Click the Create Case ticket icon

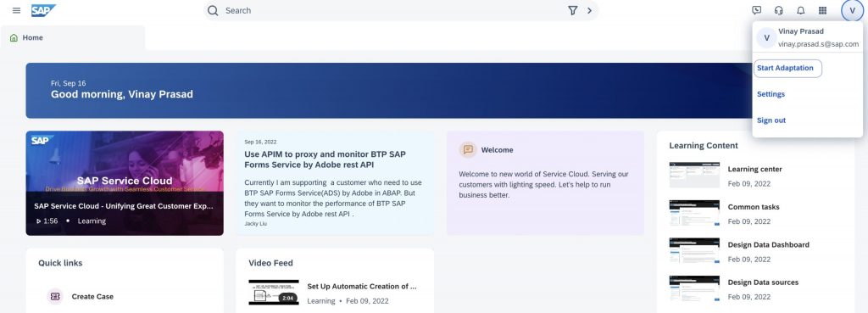pyautogui.click(x=55, y=296)
